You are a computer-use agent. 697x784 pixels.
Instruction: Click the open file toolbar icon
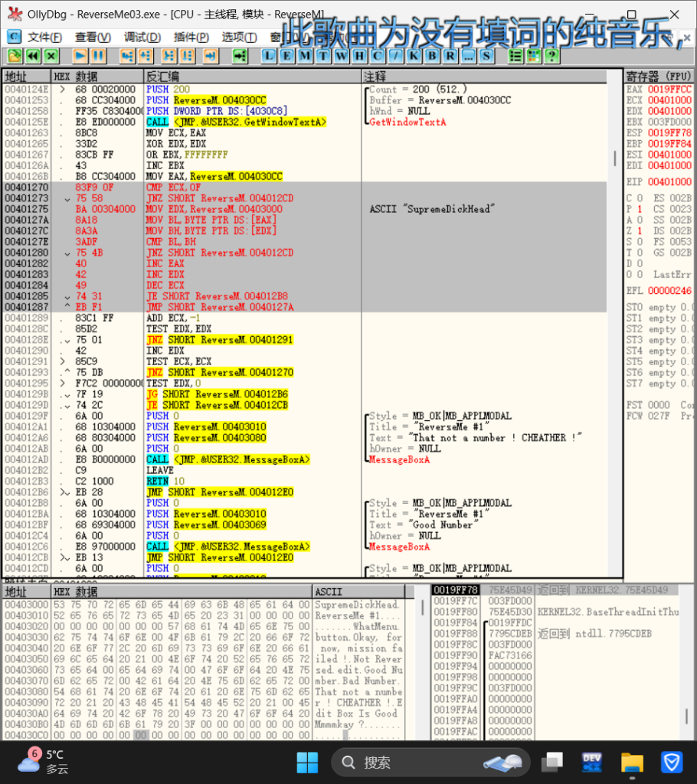(14, 56)
